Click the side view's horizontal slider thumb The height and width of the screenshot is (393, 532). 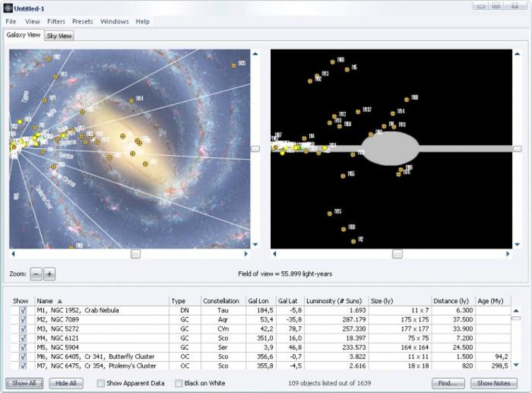tap(397, 254)
